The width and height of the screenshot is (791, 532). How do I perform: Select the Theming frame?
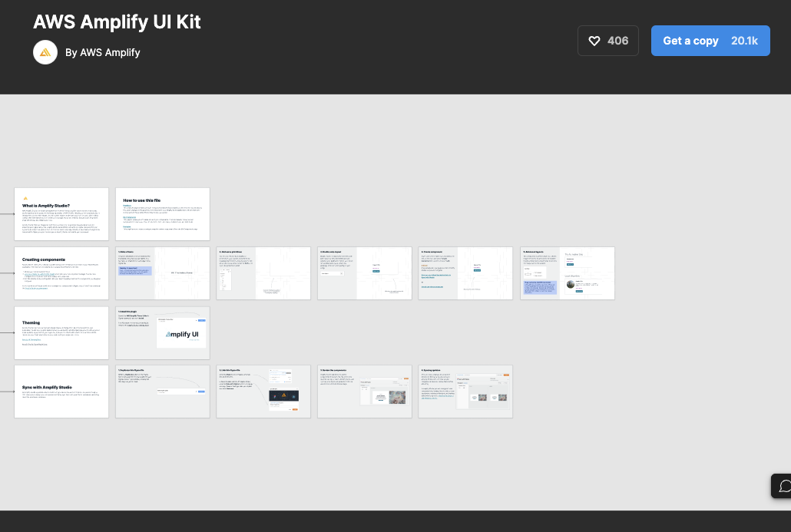click(61, 333)
